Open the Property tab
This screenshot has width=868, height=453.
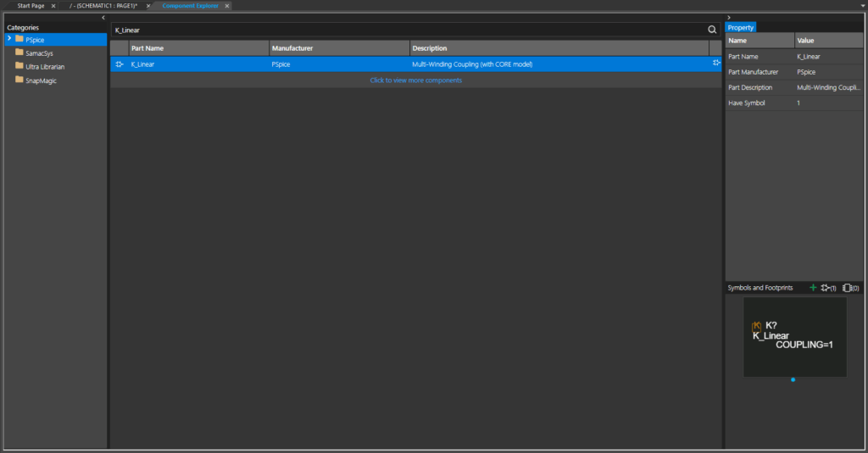(741, 28)
